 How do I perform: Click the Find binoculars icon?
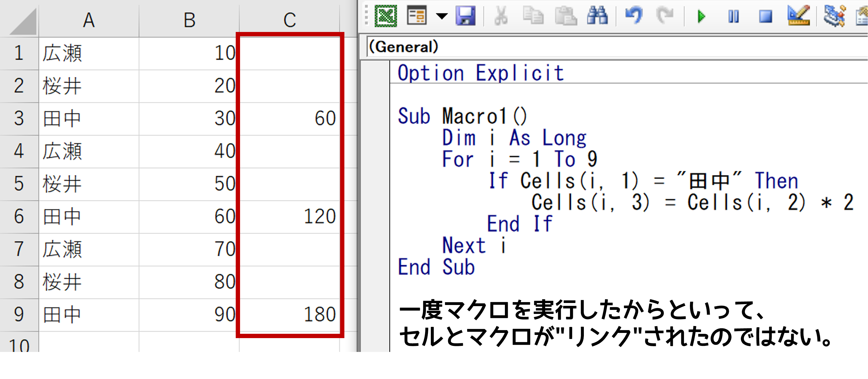pos(597,16)
